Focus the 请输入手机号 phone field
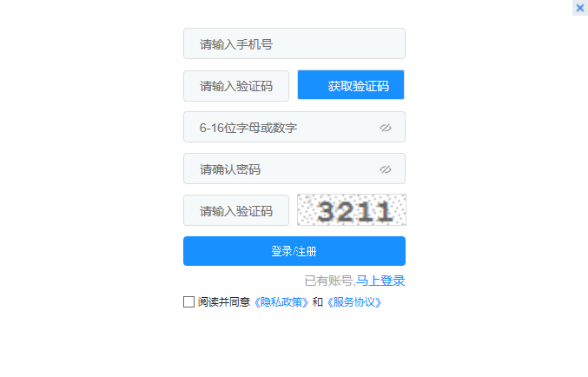 click(294, 43)
